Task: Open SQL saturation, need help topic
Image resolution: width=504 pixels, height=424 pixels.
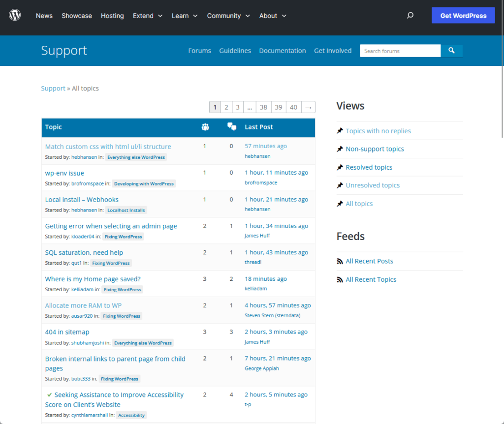Action: point(84,252)
